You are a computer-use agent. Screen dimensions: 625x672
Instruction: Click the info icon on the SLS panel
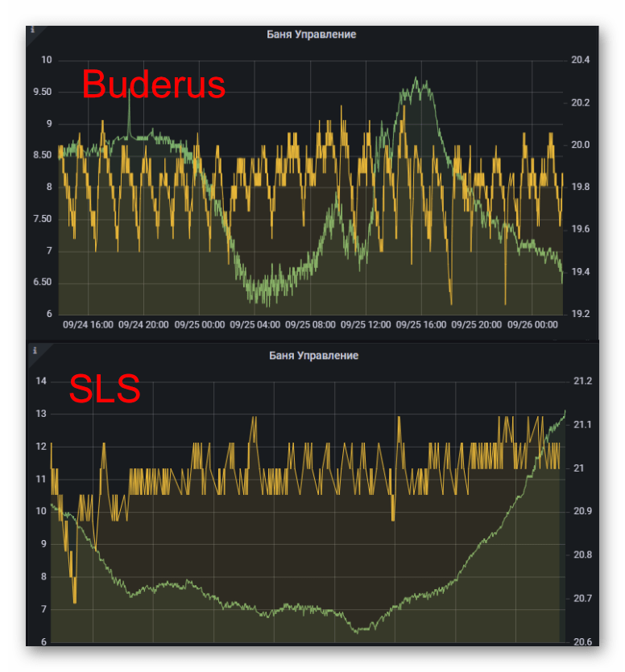(33, 350)
